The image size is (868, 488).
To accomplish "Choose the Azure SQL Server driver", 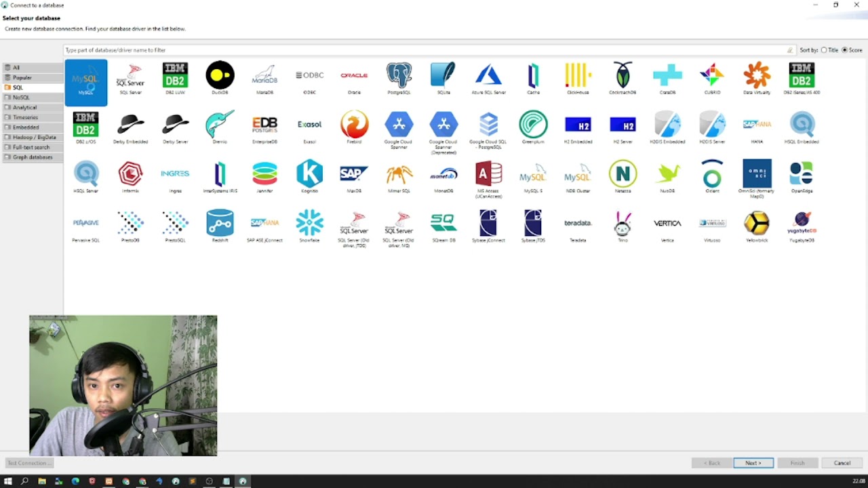I will click(488, 78).
